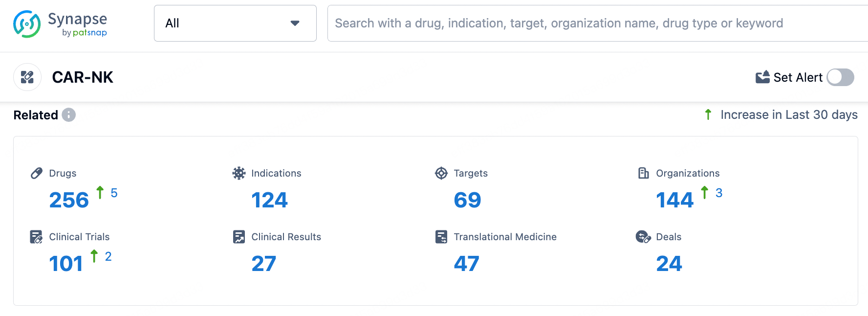Open the 124 Indications count link

click(x=269, y=200)
